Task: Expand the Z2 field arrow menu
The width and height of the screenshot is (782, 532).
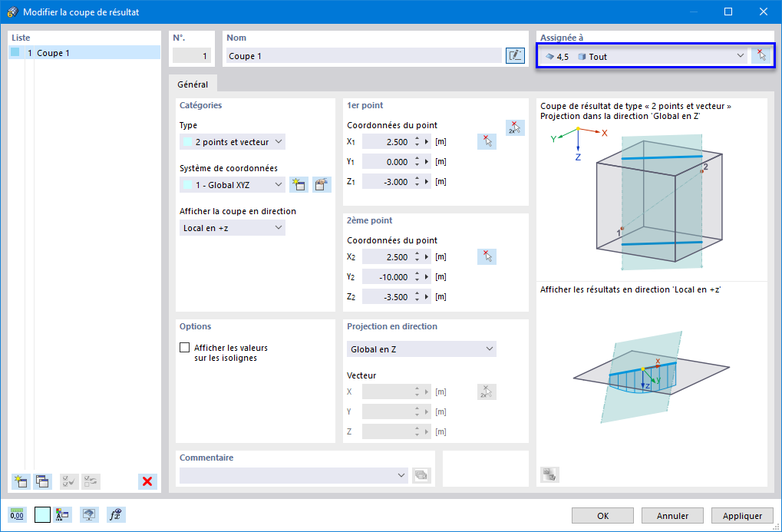Action: tap(427, 296)
